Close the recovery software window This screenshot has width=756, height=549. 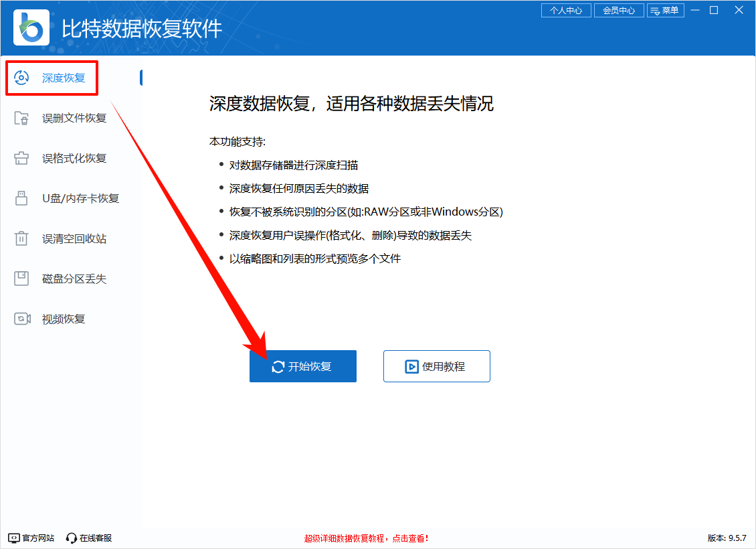click(739, 10)
